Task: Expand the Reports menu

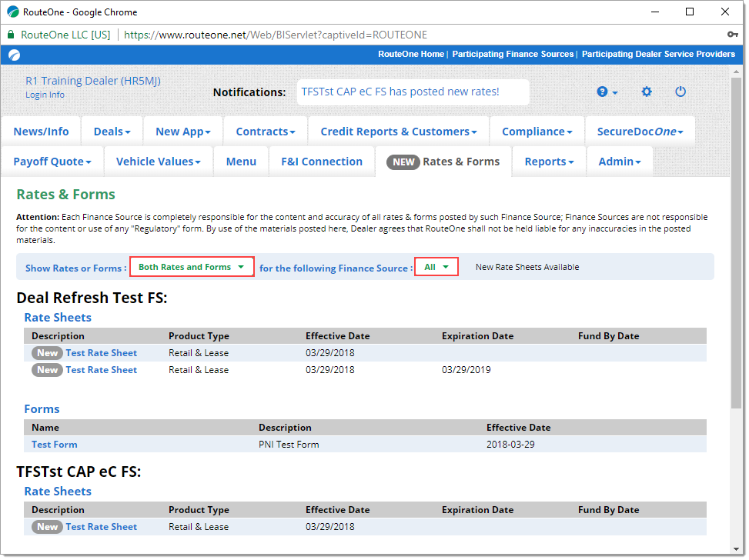Action: pyautogui.click(x=549, y=162)
